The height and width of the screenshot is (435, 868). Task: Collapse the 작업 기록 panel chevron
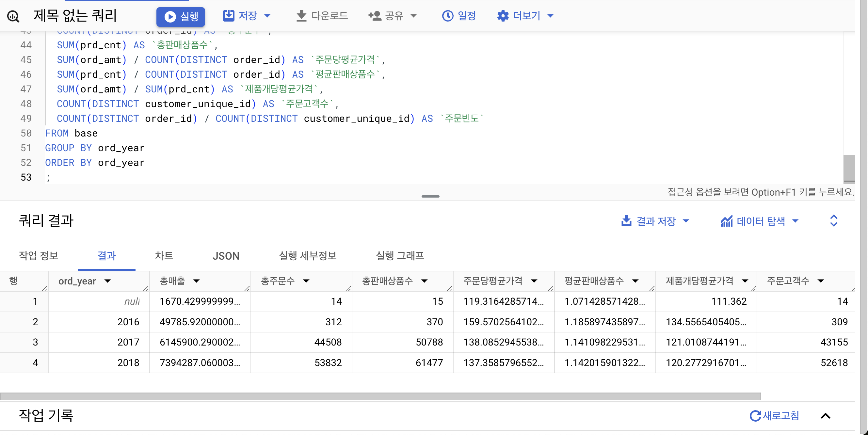point(825,416)
